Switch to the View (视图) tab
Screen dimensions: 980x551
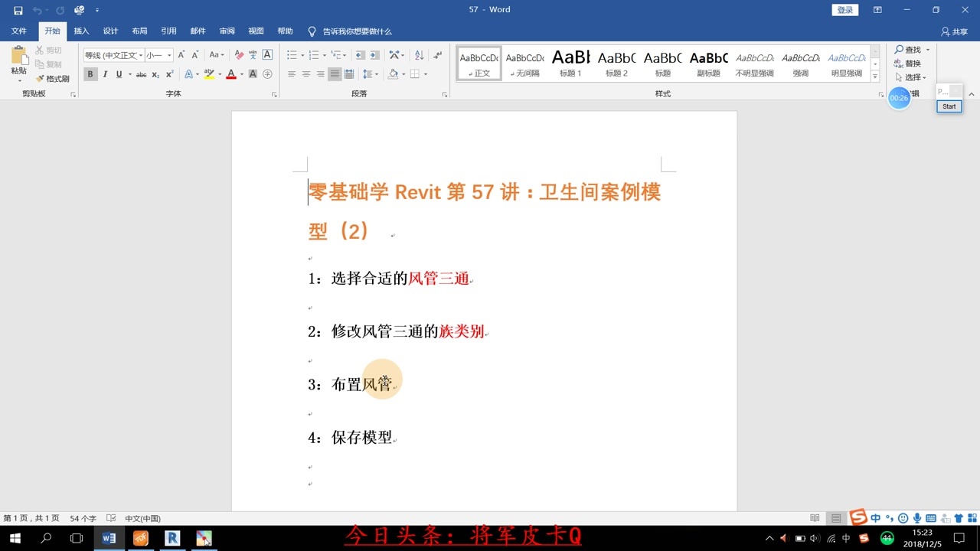pos(256,31)
